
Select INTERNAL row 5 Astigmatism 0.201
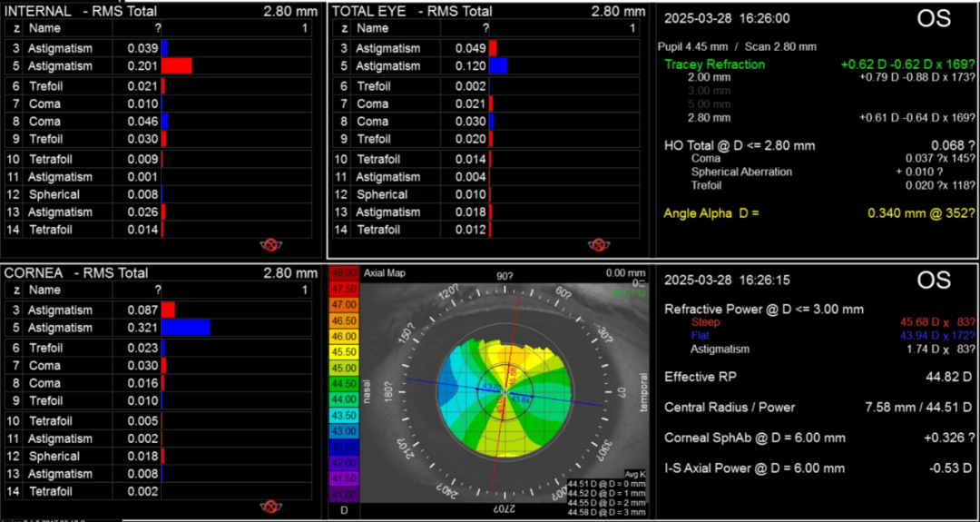(158, 66)
